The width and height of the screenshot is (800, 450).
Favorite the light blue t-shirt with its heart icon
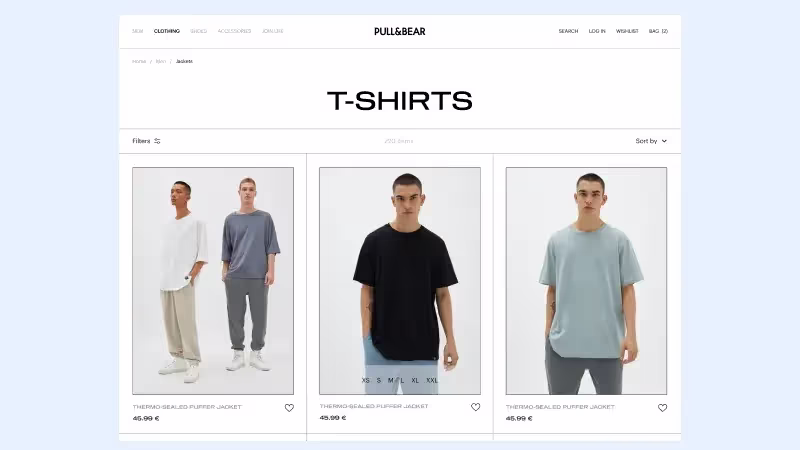(662, 408)
